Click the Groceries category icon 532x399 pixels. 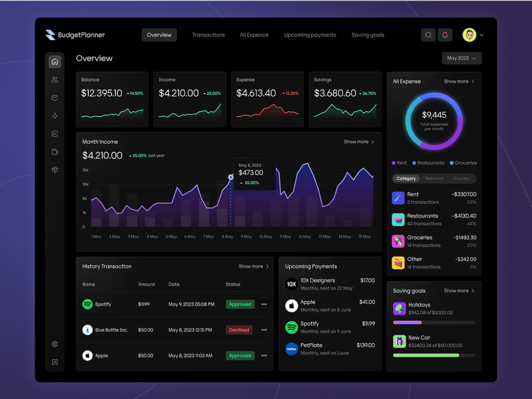click(398, 241)
